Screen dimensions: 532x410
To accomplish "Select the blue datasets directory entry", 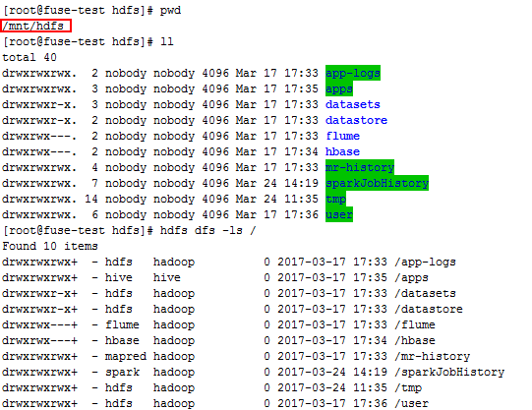I will 353,104.
